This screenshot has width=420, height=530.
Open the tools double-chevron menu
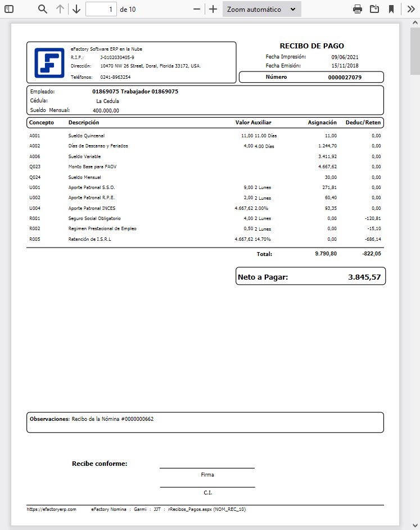[411, 9]
